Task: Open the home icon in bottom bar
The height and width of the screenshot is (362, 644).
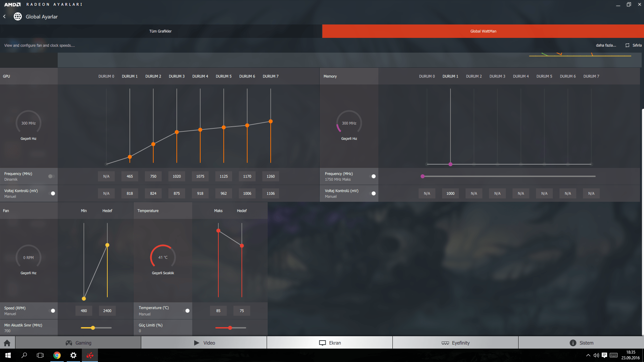Action: point(7,343)
